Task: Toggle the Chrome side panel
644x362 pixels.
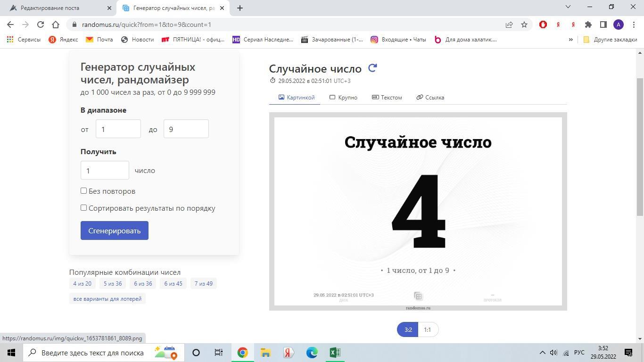Action: click(x=603, y=25)
